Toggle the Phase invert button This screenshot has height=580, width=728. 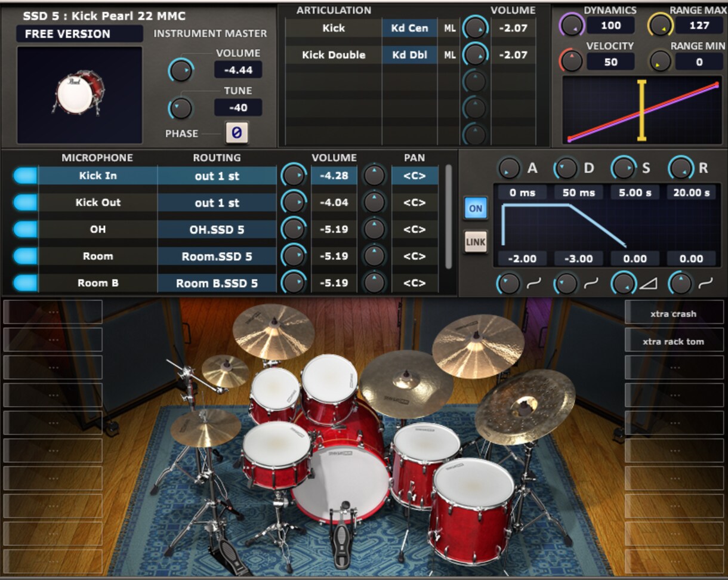click(x=236, y=133)
